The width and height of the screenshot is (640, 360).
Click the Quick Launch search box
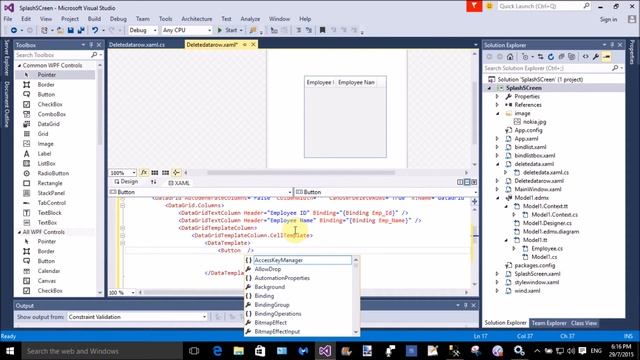pyautogui.click(x=540, y=6)
